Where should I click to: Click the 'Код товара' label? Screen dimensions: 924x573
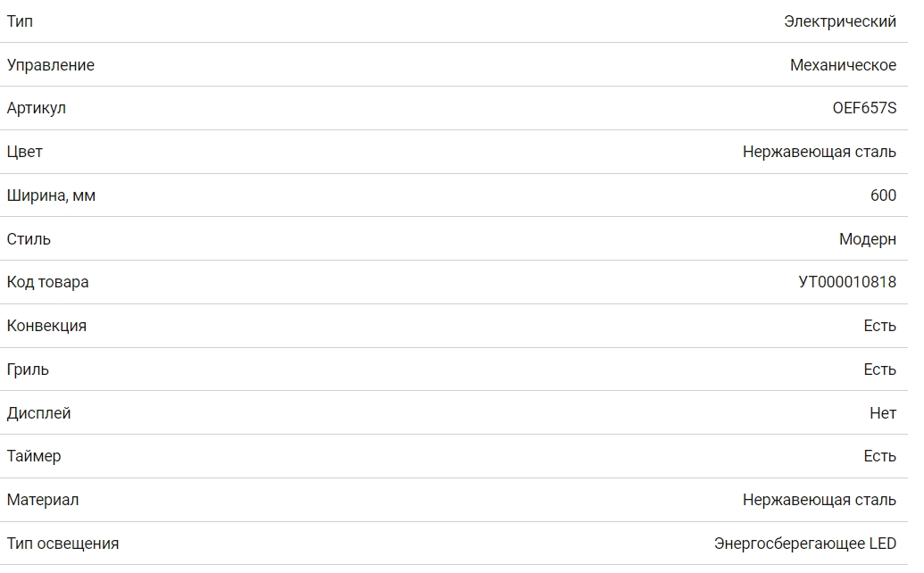(47, 282)
